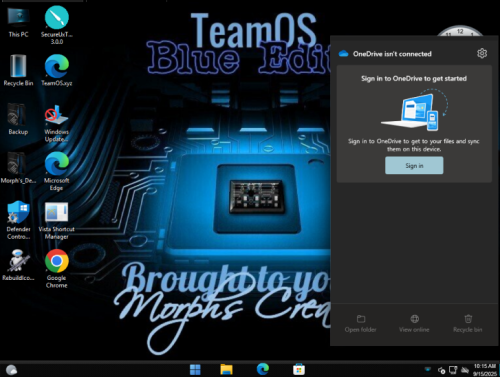The image size is (500, 377).
Task: Select RebuildIconCache desktop icon
Action: 18,265
